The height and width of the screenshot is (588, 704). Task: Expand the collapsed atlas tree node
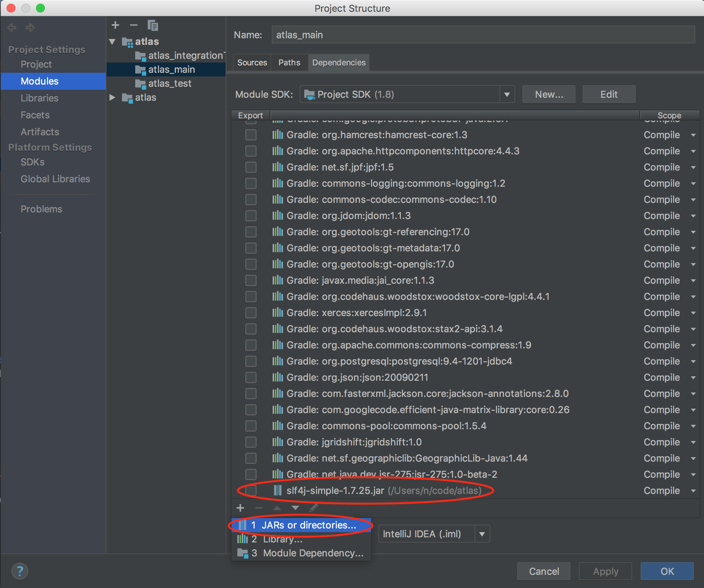(112, 98)
